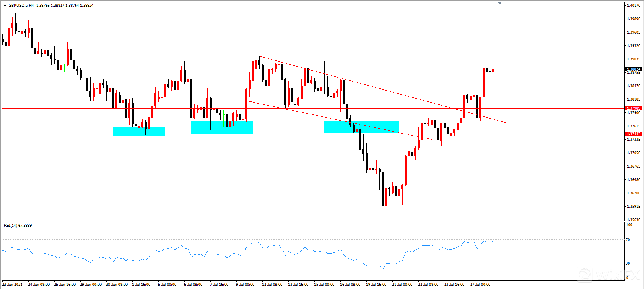The width and height of the screenshot is (644, 289).
Task: Click the 30 level on RSI scale
Action: click(628, 263)
